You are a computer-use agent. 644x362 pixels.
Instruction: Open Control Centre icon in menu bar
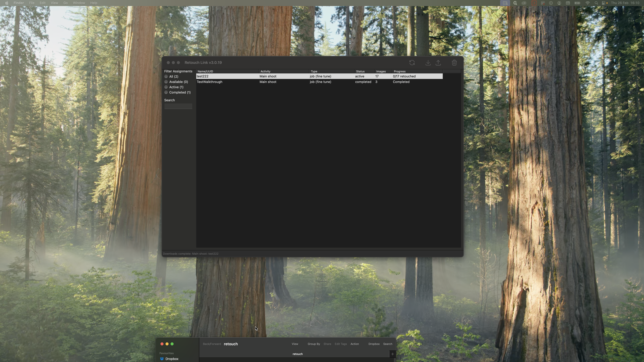click(604, 3)
